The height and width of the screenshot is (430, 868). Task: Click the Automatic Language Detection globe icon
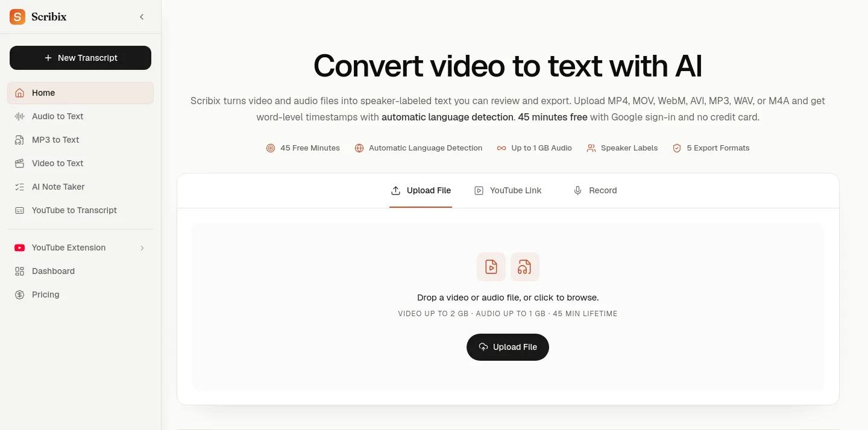pos(359,148)
